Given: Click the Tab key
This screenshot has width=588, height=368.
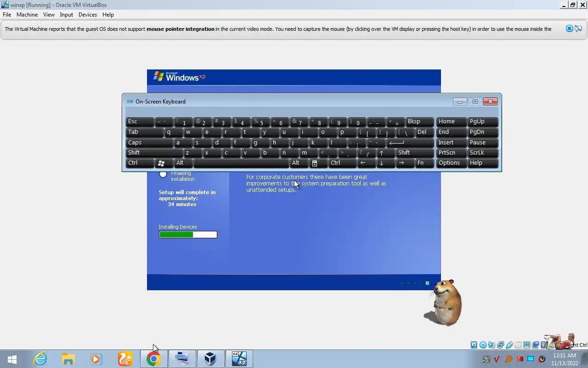Looking at the screenshot, I should pos(145,132).
